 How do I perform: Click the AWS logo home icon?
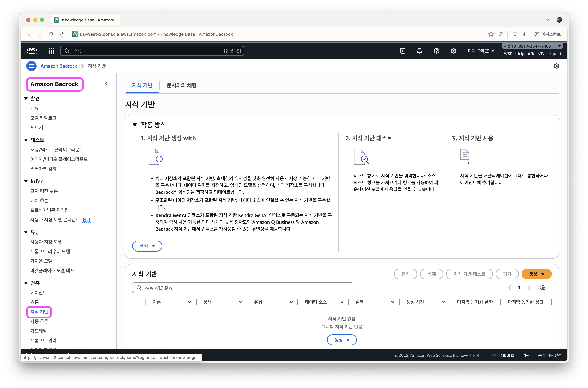(32, 51)
